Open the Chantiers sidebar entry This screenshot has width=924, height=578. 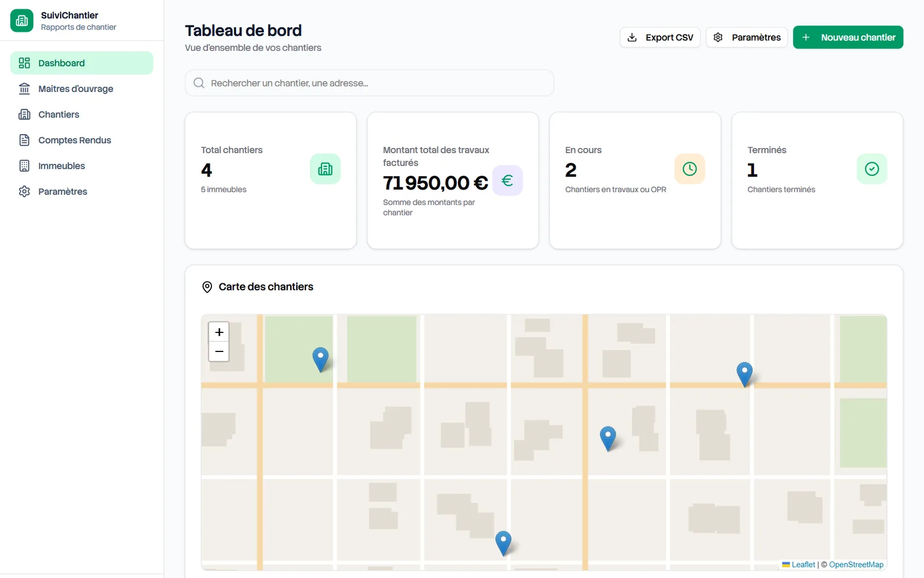click(81, 114)
